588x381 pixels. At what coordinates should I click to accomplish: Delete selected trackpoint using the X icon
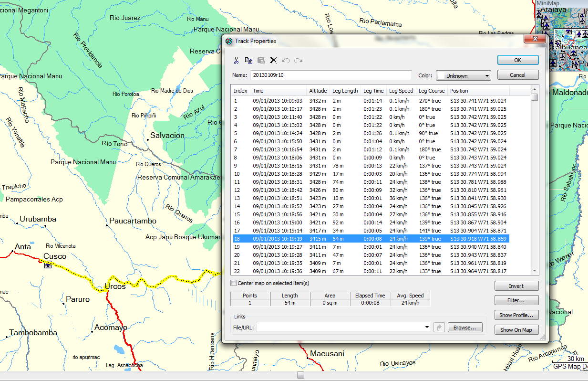point(273,60)
